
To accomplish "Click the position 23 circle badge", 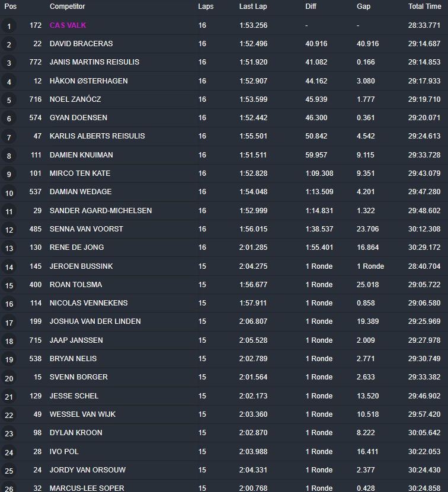I will pos(9,434).
